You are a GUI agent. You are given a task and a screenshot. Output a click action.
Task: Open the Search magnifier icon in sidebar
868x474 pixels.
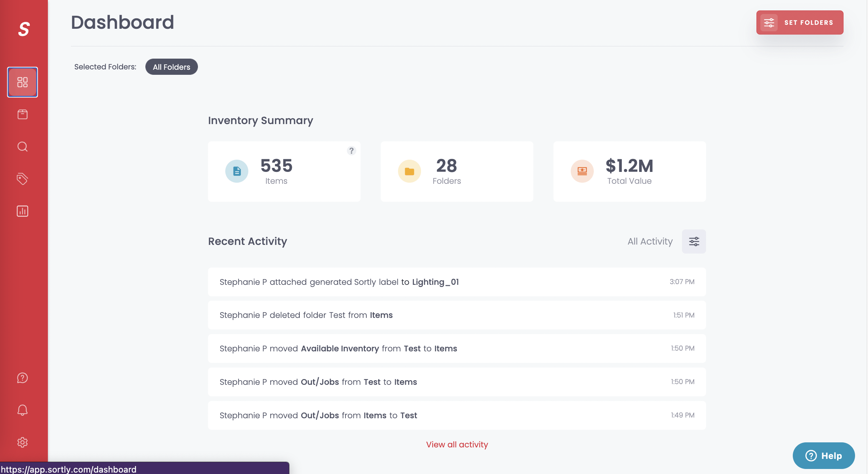[22, 146]
